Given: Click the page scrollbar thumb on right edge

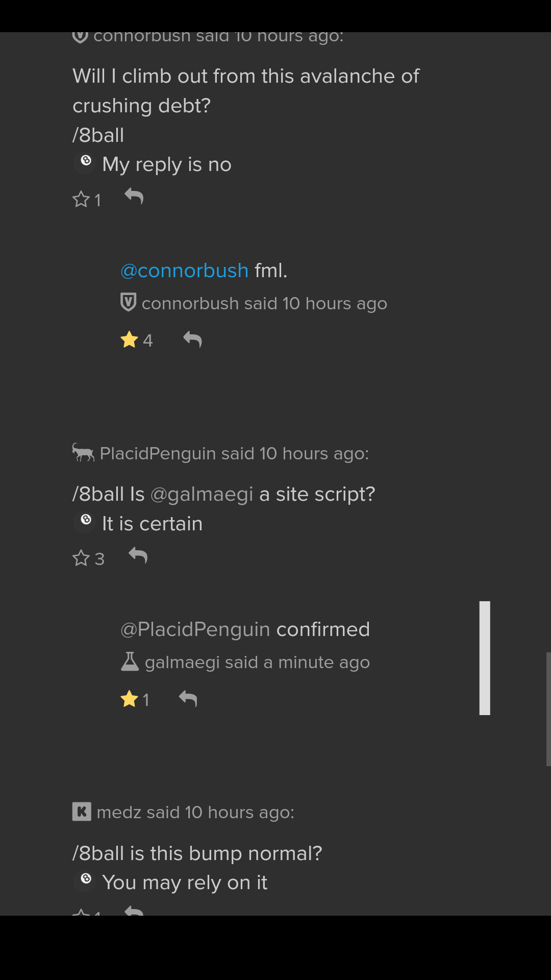Looking at the screenshot, I should [548, 709].
